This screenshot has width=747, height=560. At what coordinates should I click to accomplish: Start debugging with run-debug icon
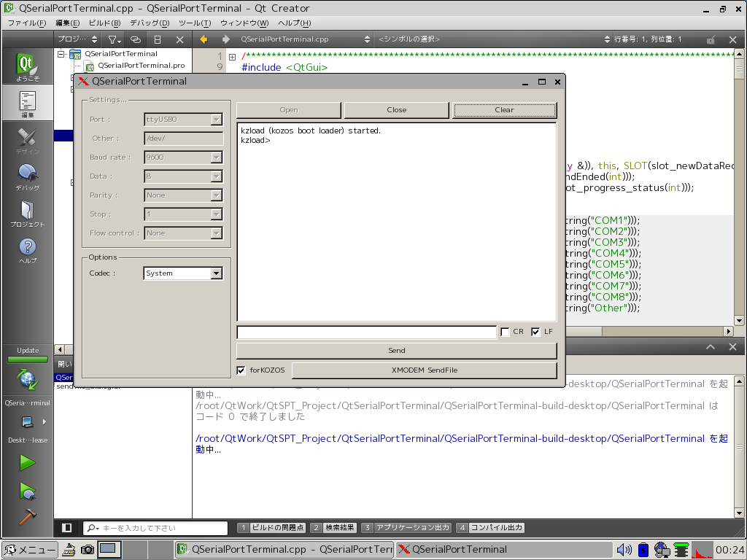(27, 490)
